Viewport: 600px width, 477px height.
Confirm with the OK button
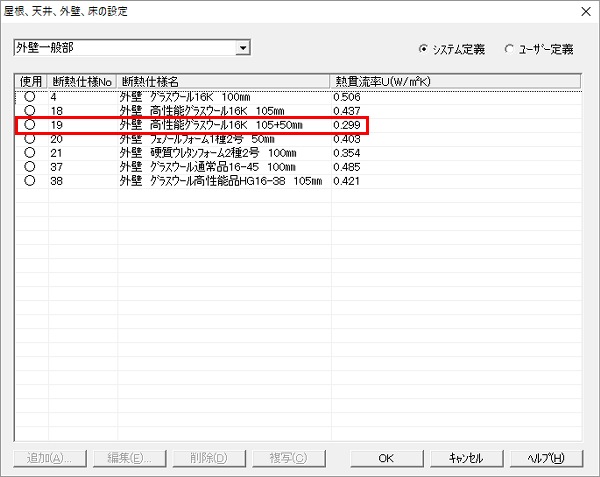coord(386,458)
